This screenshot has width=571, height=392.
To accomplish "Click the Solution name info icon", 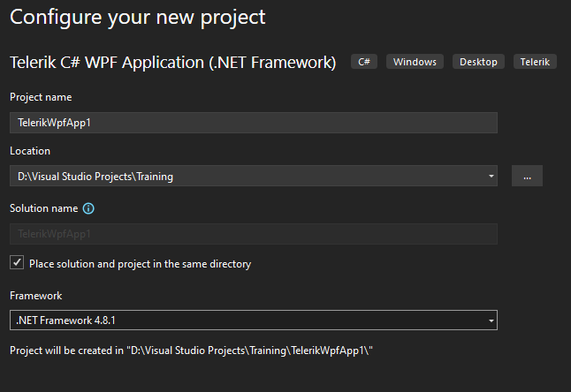I will (88, 209).
